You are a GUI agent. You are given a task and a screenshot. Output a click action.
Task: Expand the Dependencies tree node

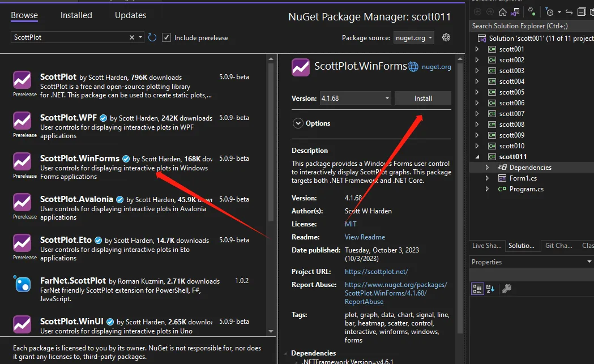click(x=487, y=168)
